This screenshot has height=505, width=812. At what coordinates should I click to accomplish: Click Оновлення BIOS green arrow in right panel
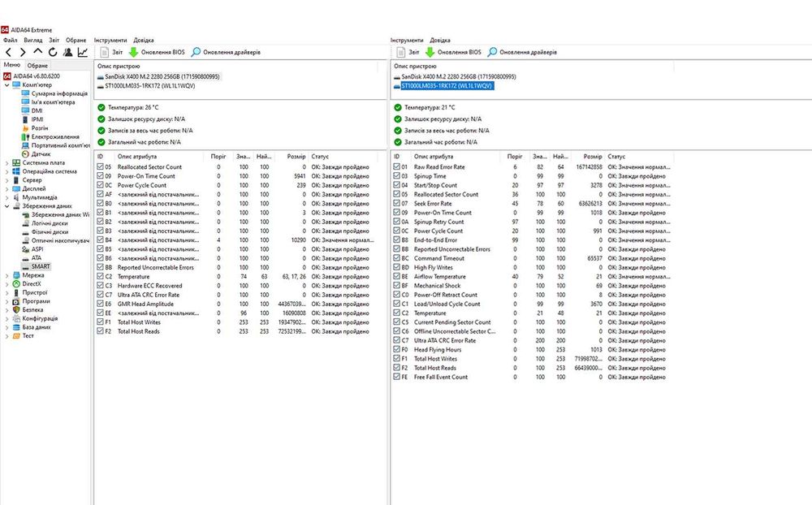[x=430, y=52]
